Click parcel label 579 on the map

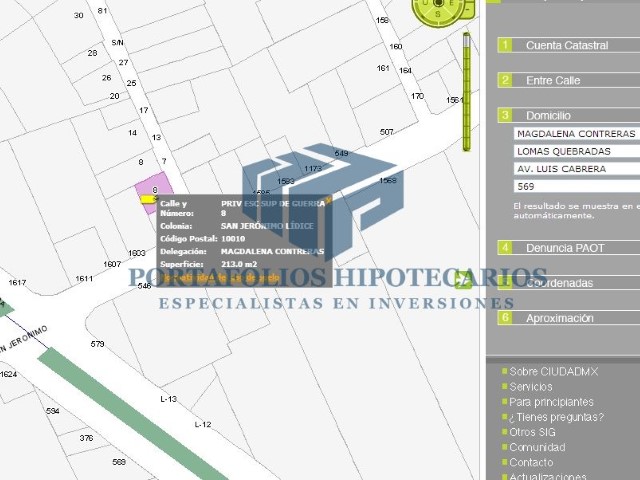pyautogui.click(x=97, y=344)
